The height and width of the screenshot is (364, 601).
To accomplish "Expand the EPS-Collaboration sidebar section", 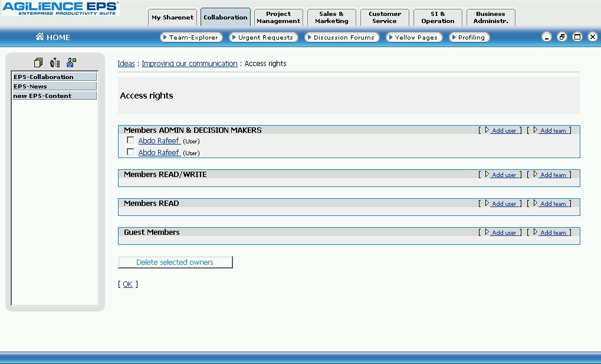I will [x=55, y=77].
